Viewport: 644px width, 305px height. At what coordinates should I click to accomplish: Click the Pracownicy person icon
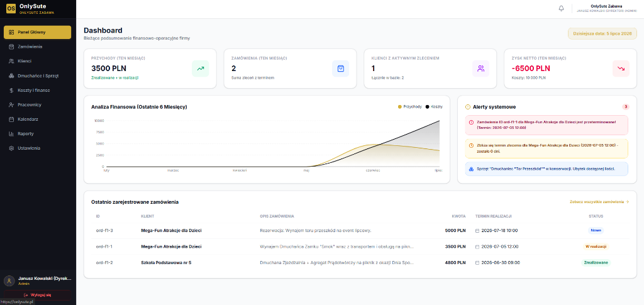11,104
